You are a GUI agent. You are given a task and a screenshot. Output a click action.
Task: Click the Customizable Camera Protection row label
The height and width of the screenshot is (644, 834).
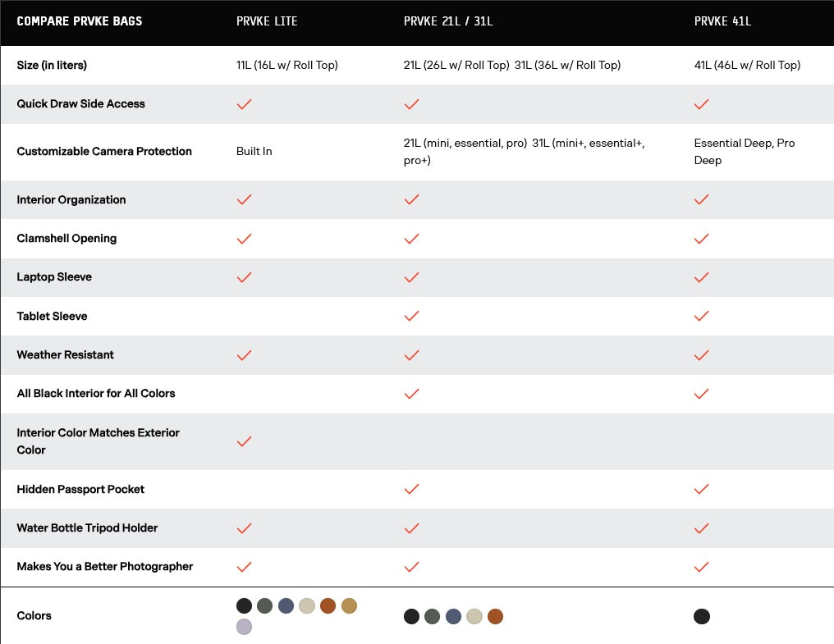click(x=104, y=152)
